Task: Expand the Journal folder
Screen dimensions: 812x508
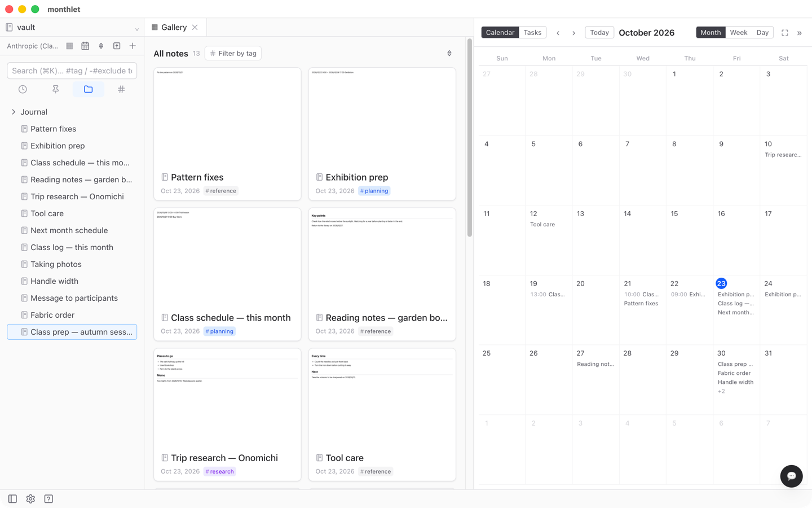Action: (14, 112)
